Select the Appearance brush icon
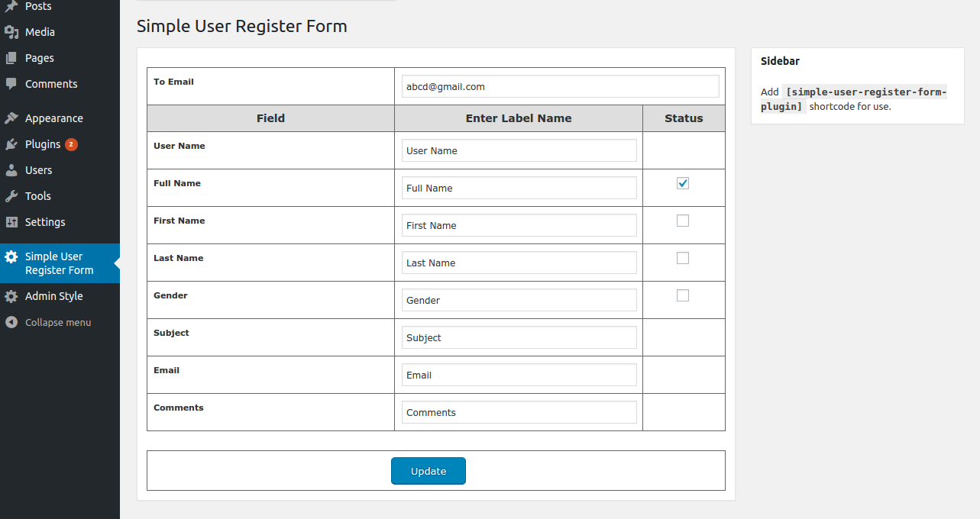The width and height of the screenshot is (980, 519). coord(12,118)
